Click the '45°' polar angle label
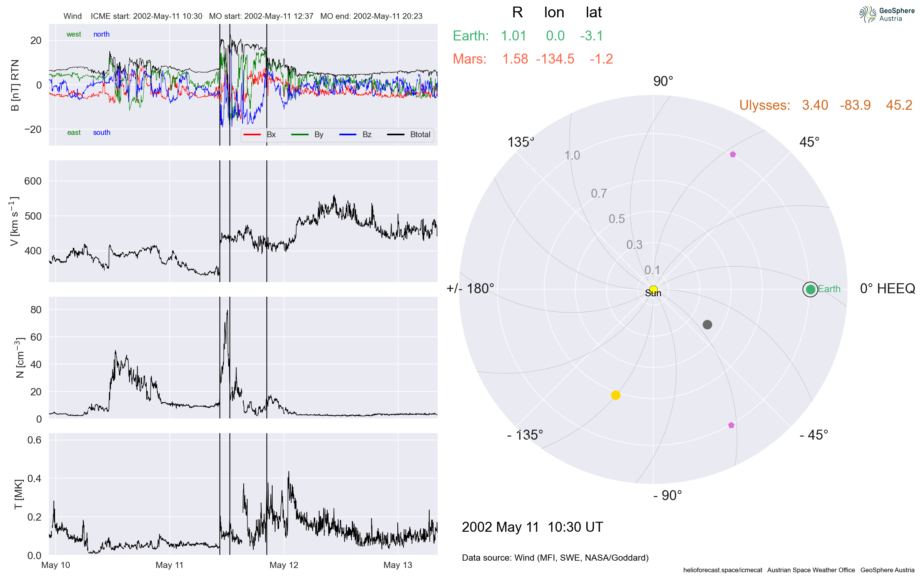 [x=809, y=142]
